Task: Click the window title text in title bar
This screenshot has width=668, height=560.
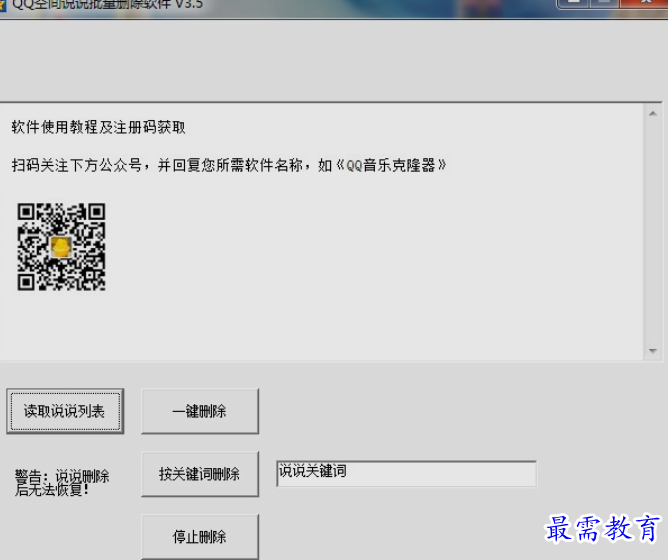Action: point(108,5)
